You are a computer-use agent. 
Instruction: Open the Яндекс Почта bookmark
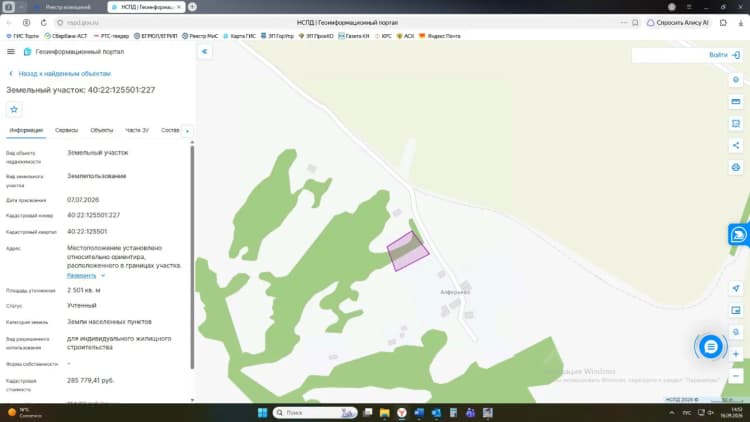tap(440, 36)
